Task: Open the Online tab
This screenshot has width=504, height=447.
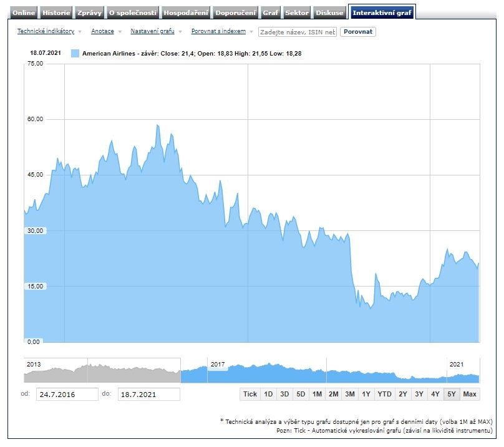Action: pos(24,12)
